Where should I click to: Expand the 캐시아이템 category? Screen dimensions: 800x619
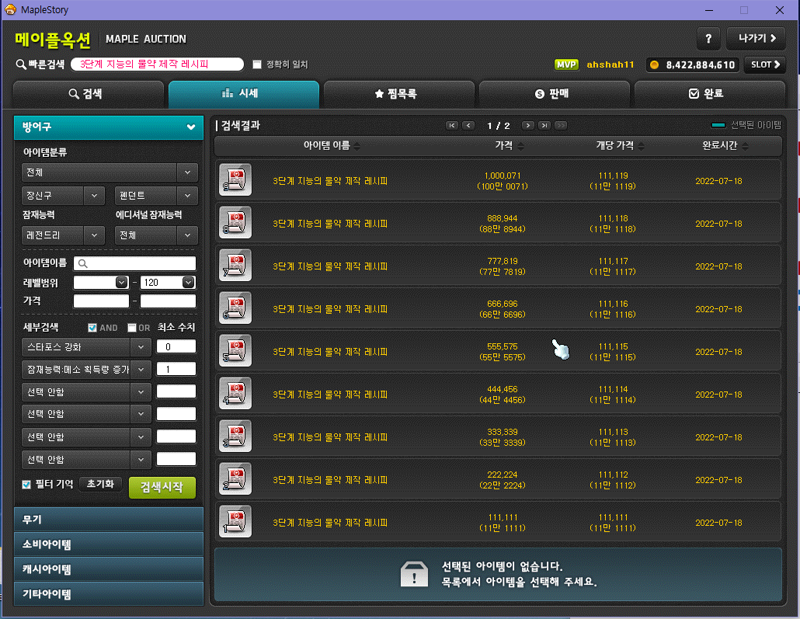tap(108, 570)
